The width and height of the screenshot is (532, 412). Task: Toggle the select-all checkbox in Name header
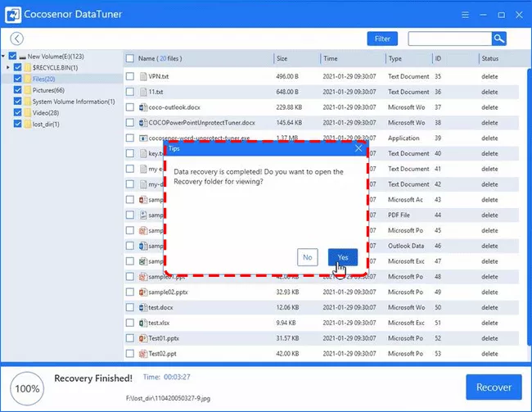pyautogui.click(x=130, y=58)
